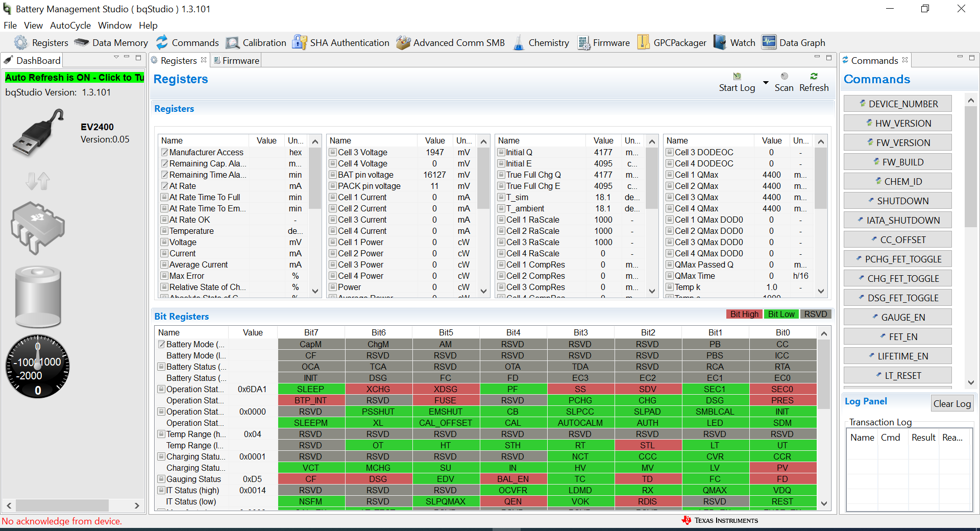The width and height of the screenshot is (980, 531).
Task: Open Data Memory chip icon
Action: (x=81, y=42)
